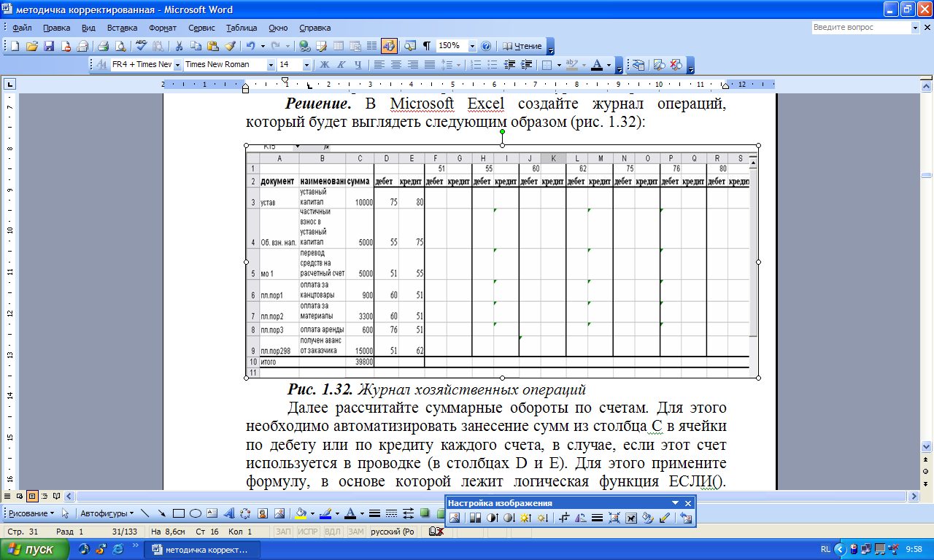
Task: Toggle the numbered list button
Action: click(x=476, y=65)
